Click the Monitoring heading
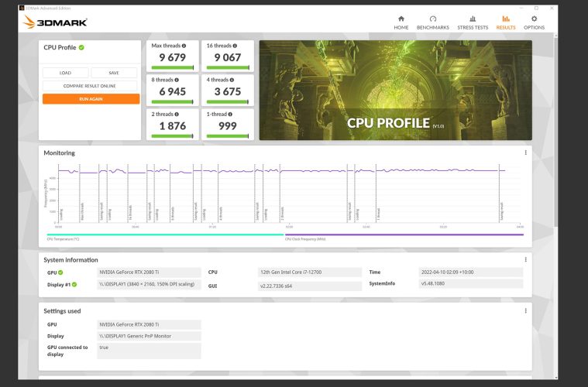 coord(59,152)
